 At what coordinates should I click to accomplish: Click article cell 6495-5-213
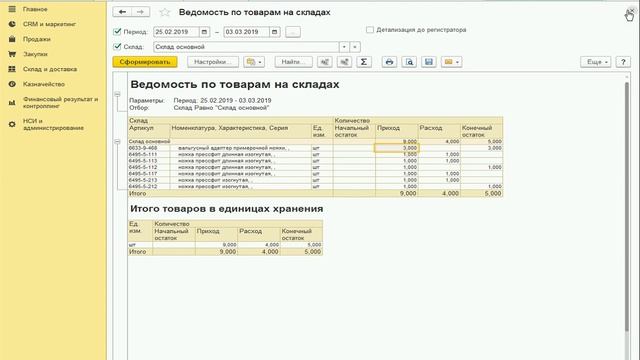149,180
